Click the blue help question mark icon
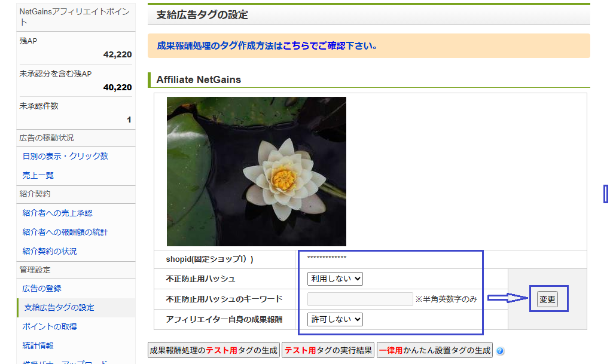610x364 pixels. (500, 351)
